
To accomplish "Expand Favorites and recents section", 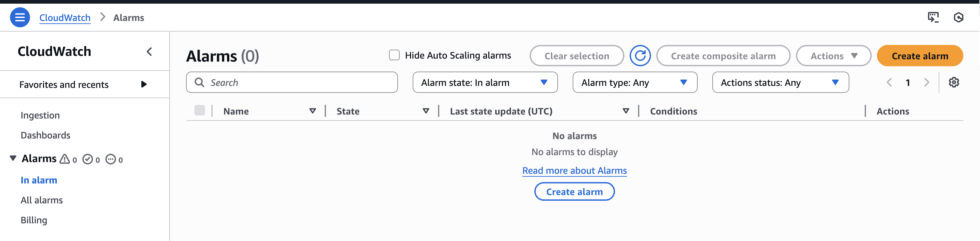I will click(x=143, y=85).
